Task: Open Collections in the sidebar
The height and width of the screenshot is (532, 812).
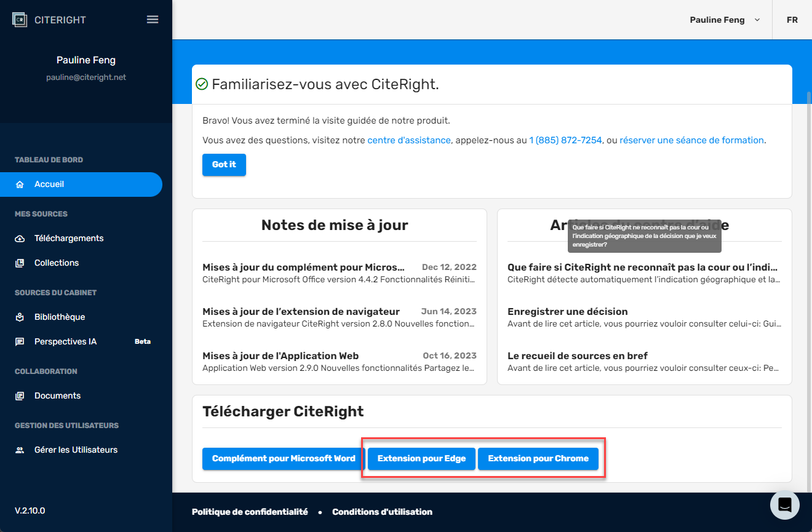Action: point(81,263)
